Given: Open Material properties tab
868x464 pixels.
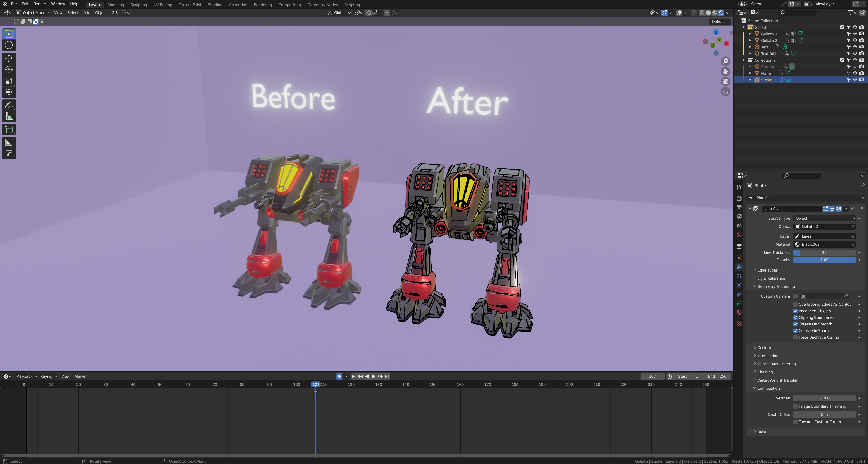Looking at the screenshot, I should pos(739,312).
